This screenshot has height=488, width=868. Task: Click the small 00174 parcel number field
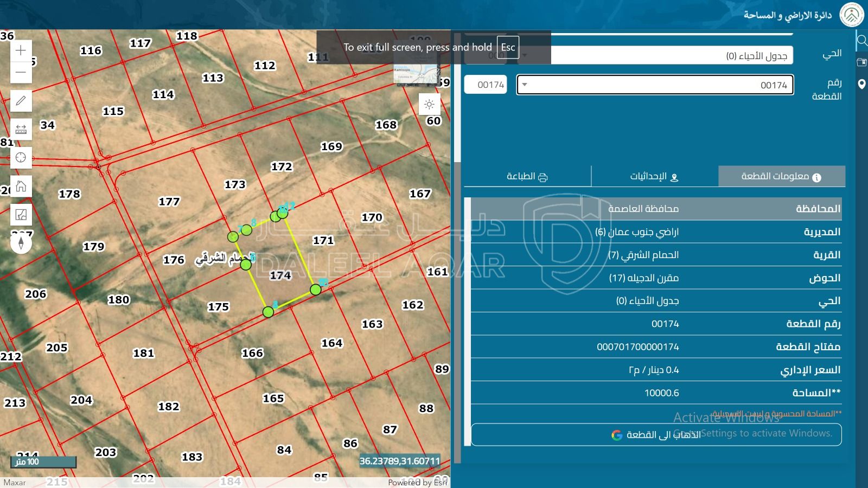pyautogui.click(x=486, y=85)
